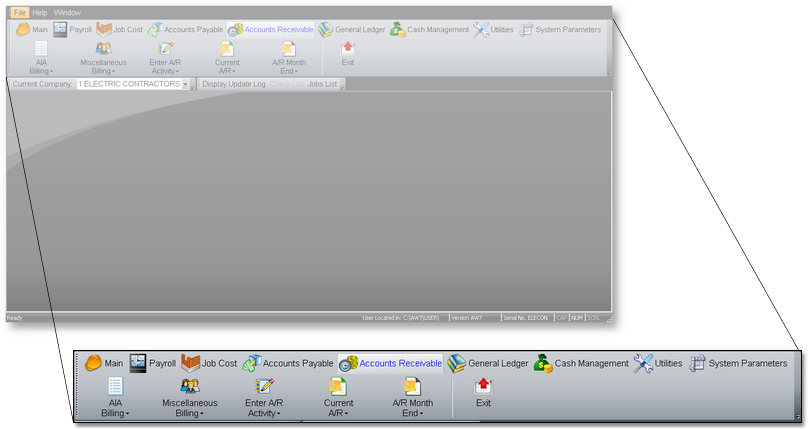The height and width of the screenshot is (430, 808).
Task: Click Accounts Payable tab in the enlarged callout
Action: pyautogui.click(x=288, y=363)
